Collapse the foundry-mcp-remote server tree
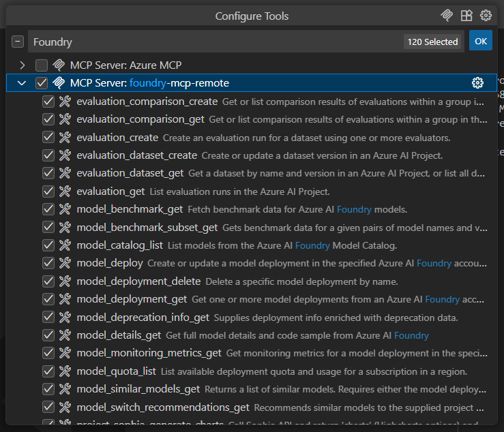Image resolution: width=504 pixels, height=432 pixels. click(23, 83)
